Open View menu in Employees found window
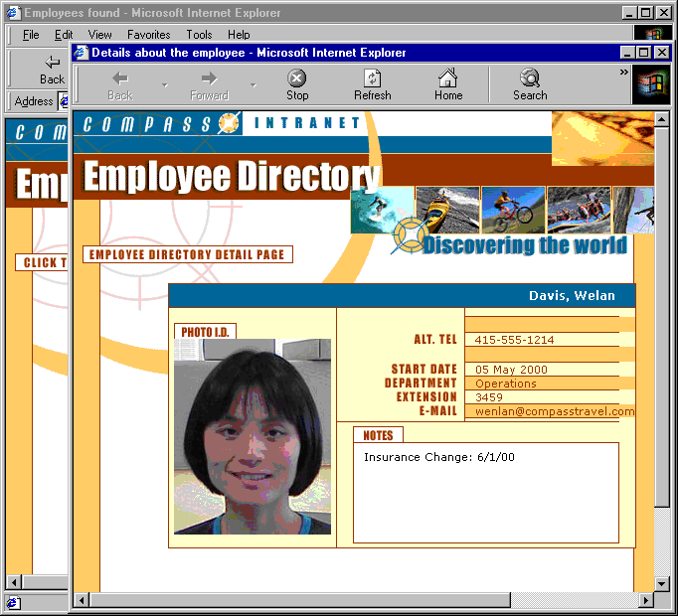The width and height of the screenshot is (678, 616). point(99,34)
